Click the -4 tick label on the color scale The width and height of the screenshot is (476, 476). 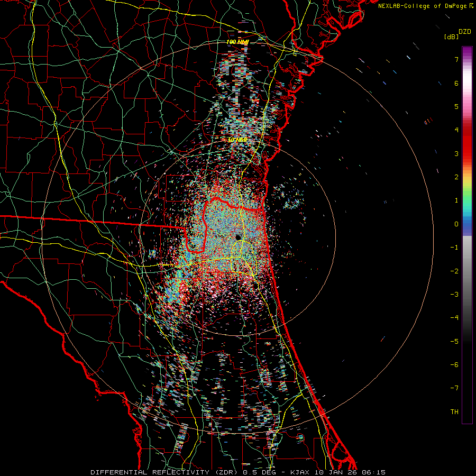[x=454, y=318]
